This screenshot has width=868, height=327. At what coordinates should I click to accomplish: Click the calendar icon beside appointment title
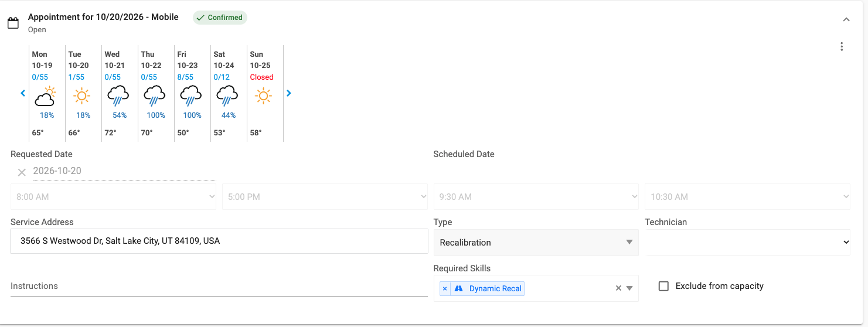click(13, 23)
